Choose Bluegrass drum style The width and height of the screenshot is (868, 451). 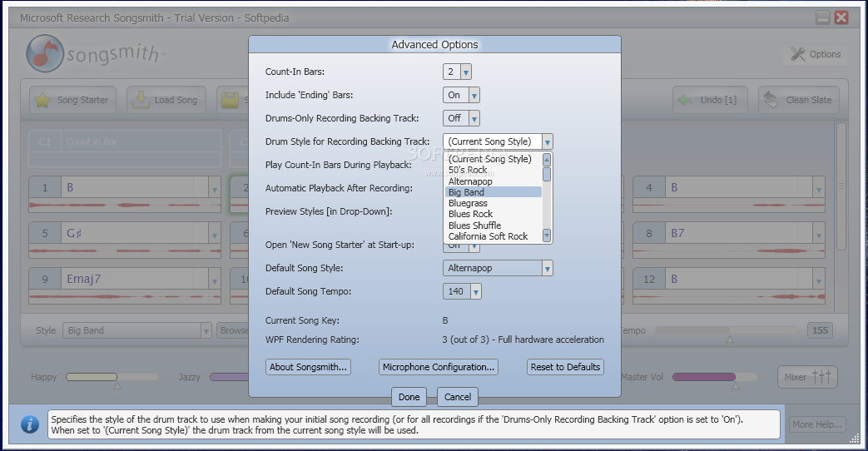point(468,203)
